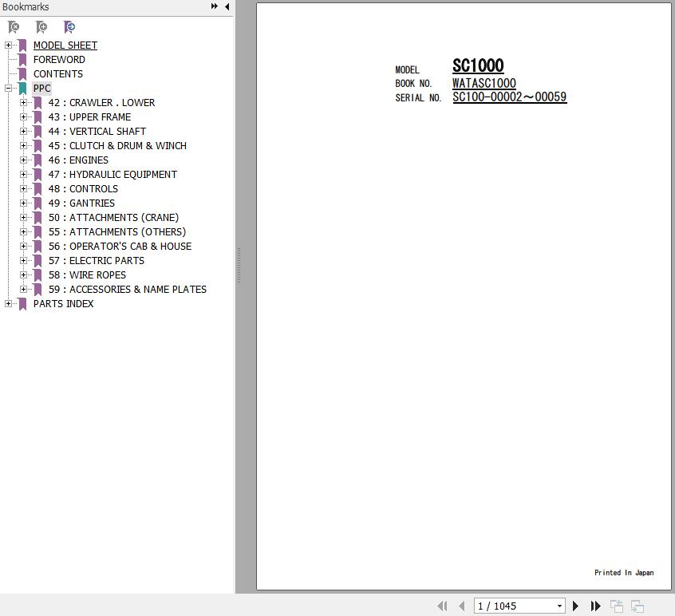Screen dimensions: 675x616
Task: Click the add bookmark icon
Action: pyautogui.click(x=41, y=27)
